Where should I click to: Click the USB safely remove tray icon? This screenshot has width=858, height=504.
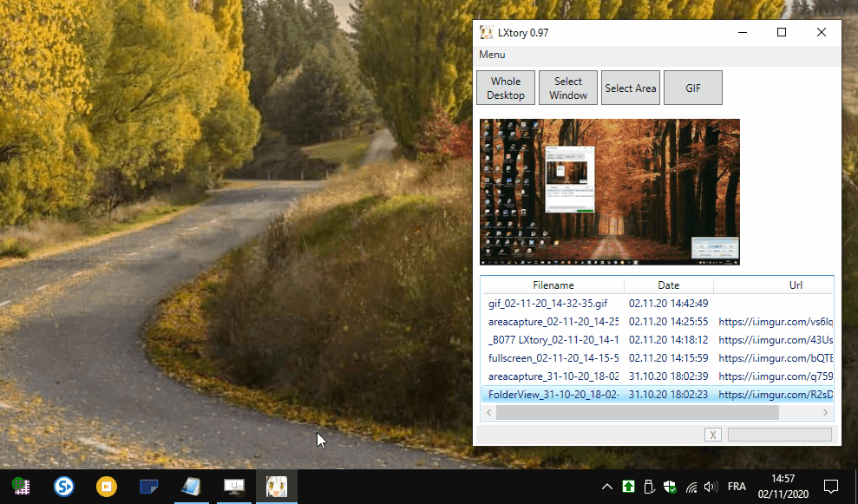pos(649,486)
